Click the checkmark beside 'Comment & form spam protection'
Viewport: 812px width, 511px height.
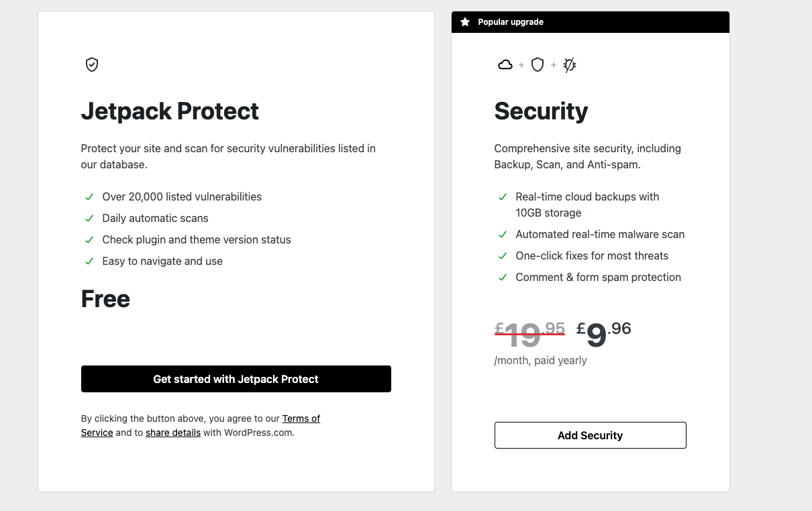pos(503,277)
